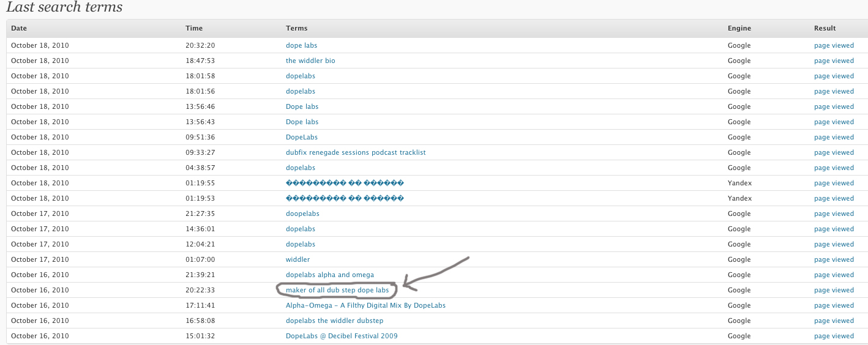The image size is (868, 345).
Task: Click "page viewed" for the 15:01:32 search
Action: [834, 336]
